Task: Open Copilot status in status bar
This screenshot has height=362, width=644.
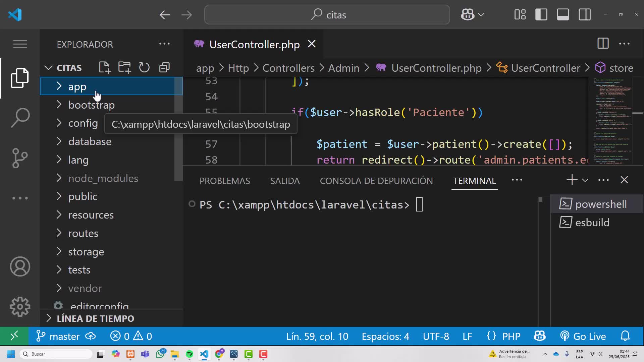Action: (x=540, y=336)
